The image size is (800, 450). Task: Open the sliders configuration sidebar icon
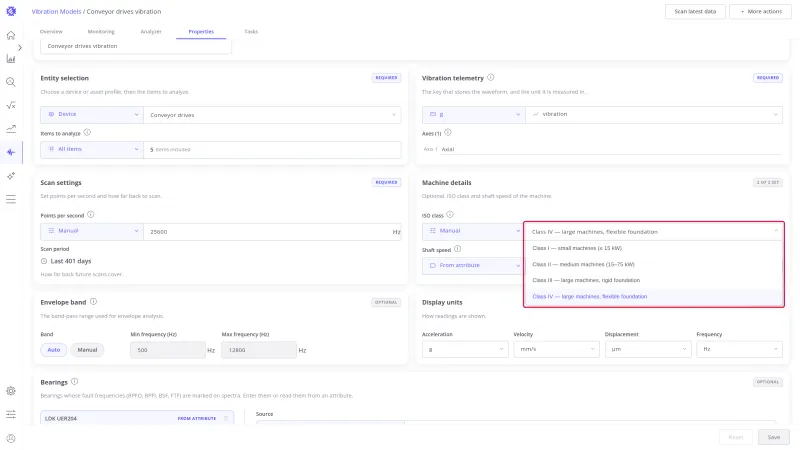[x=11, y=414]
